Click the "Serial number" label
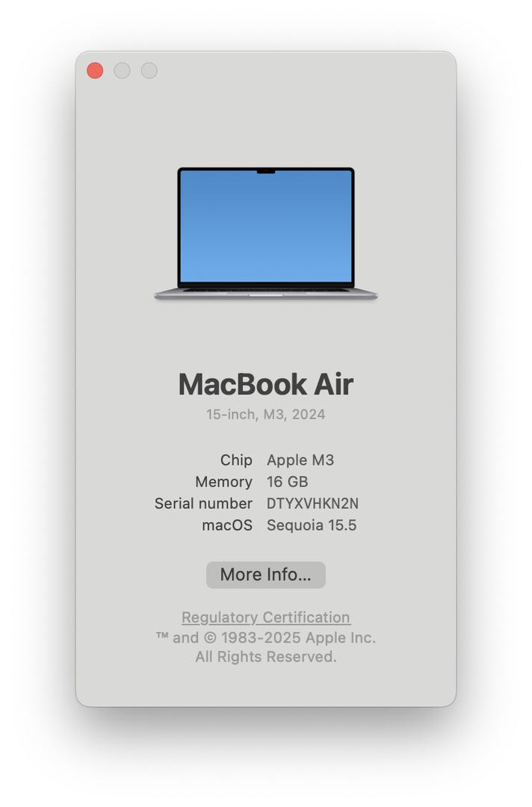Screen dimensions: 532x807 point(204,504)
